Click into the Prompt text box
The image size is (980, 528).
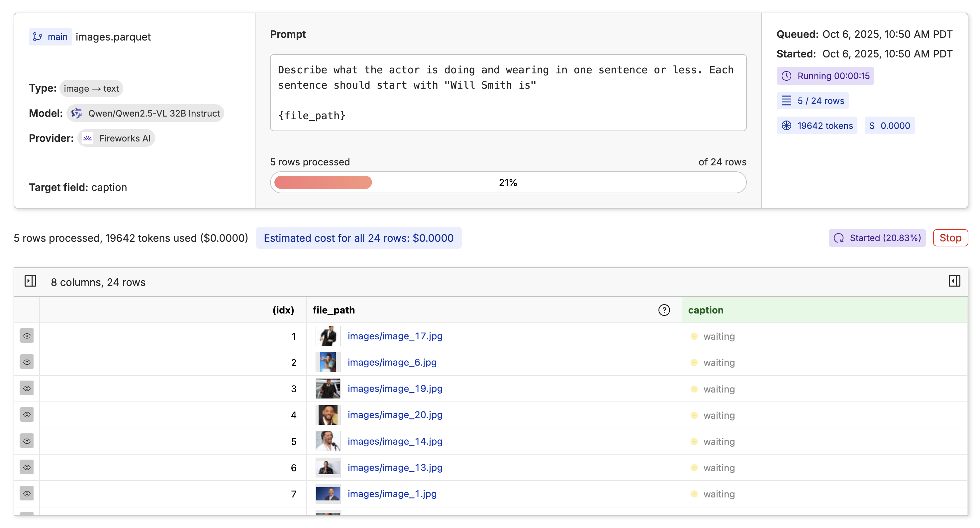tap(508, 92)
